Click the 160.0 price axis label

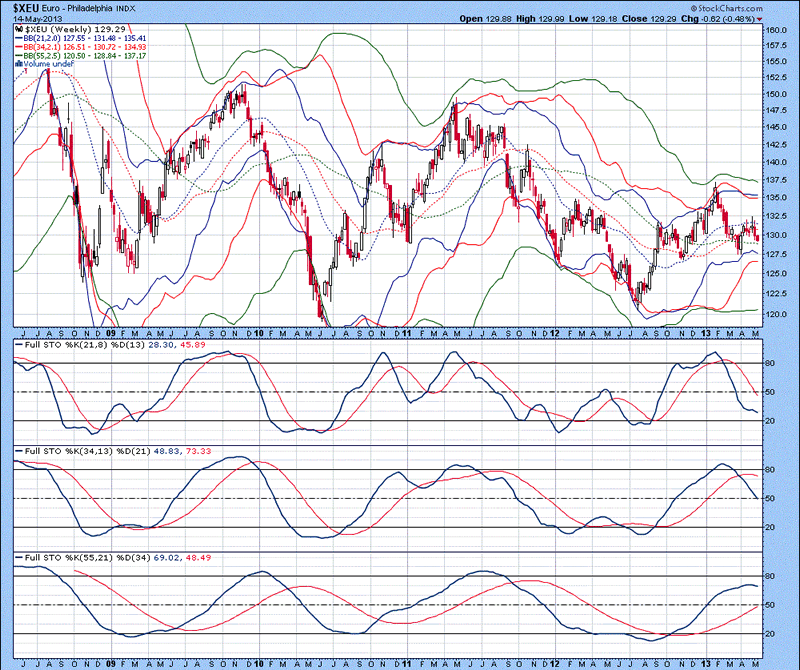tap(774, 31)
